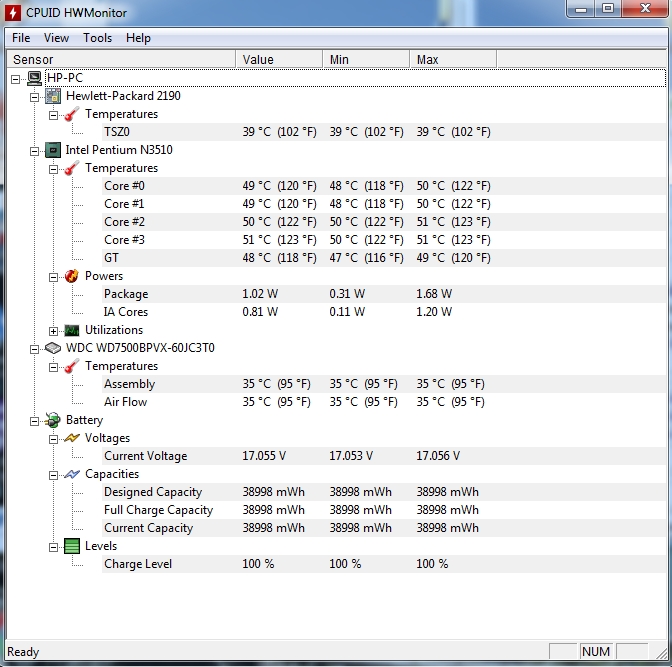Open the Tools menu
This screenshot has width=672, height=667.
[x=97, y=38]
